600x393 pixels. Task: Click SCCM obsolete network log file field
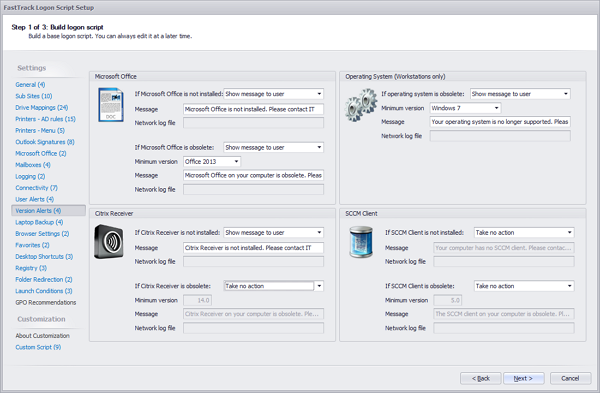pos(504,328)
